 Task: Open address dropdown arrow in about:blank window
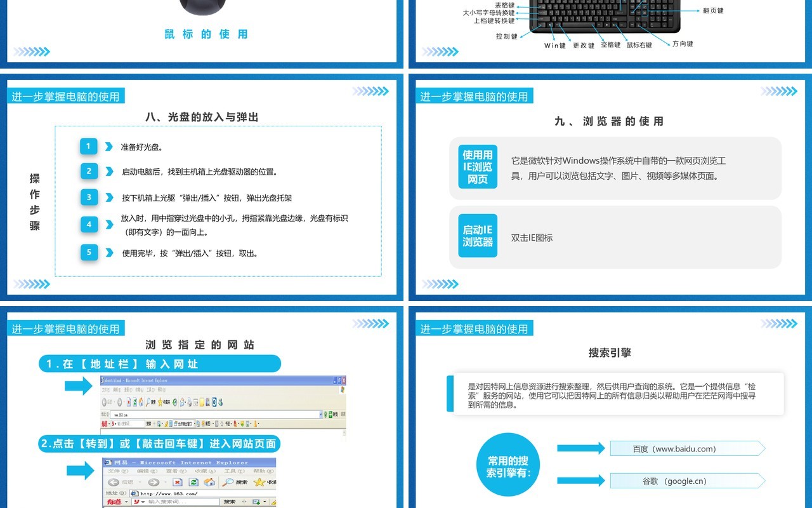[321, 414]
